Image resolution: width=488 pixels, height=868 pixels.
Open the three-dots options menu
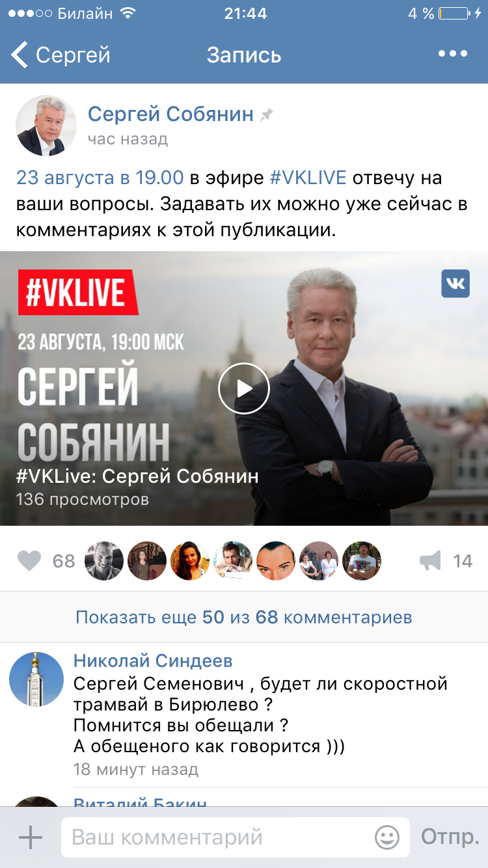pyautogui.click(x=453, y=54)
